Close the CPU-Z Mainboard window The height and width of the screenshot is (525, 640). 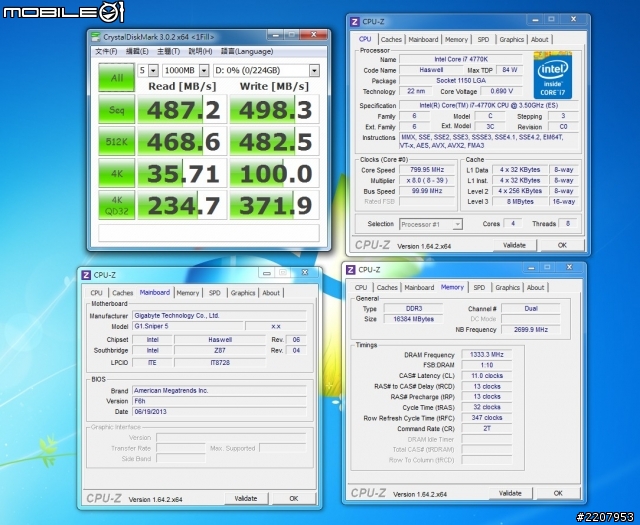click(305, 272)
